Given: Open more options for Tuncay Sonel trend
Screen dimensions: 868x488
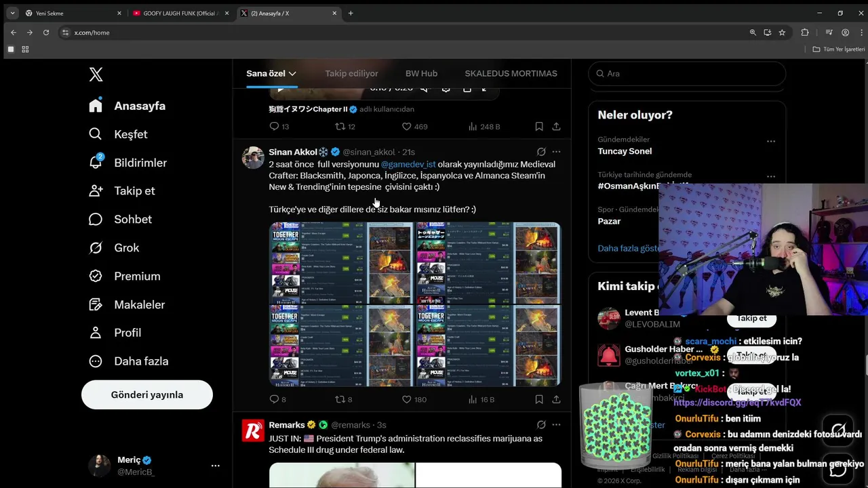Looking at the screenshot, I should pos(771,141).
